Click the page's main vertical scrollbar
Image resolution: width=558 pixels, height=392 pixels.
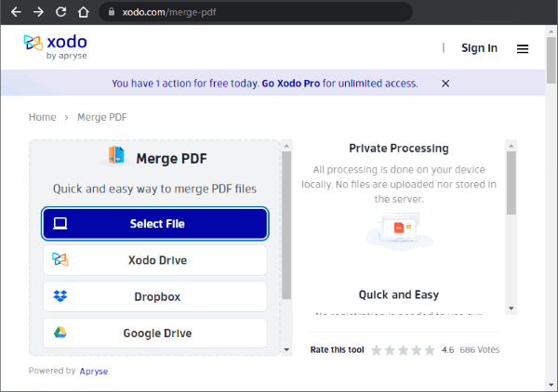point(551,186)
